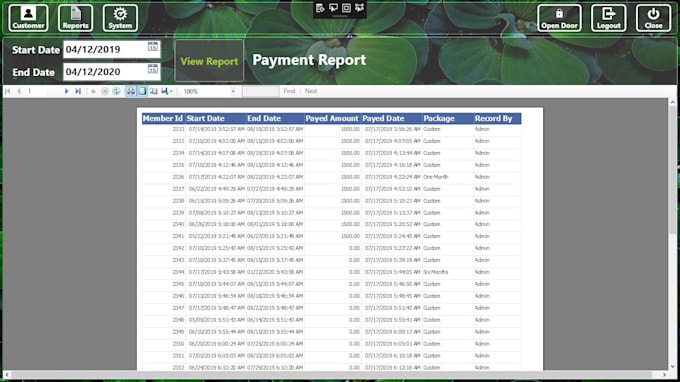The width and height of the screenshot is (680, 382).
Task: Print the report using the printer icon
Action: coord(131,91)
